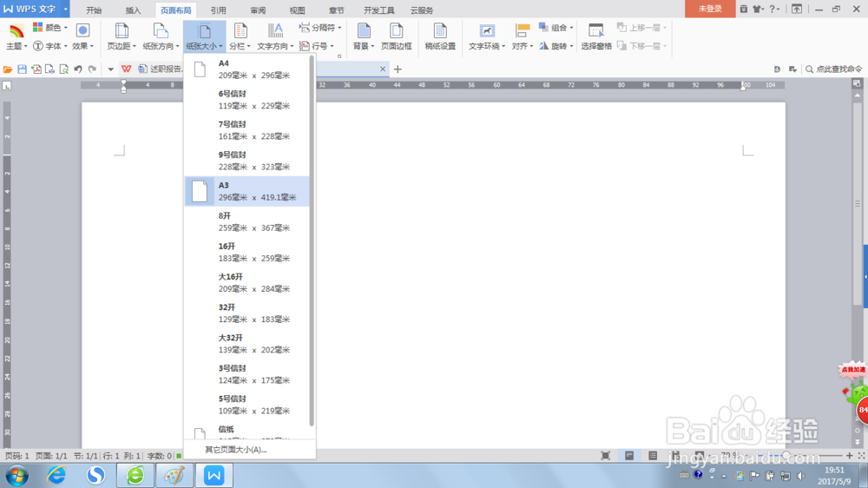Select 大32开 paper size

[x=247, y=344]
